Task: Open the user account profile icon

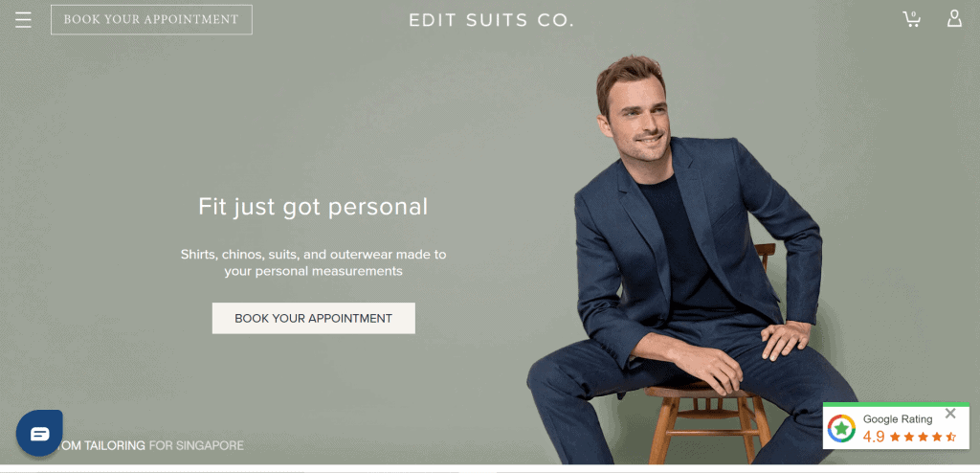Action: [x=954, y=19]
